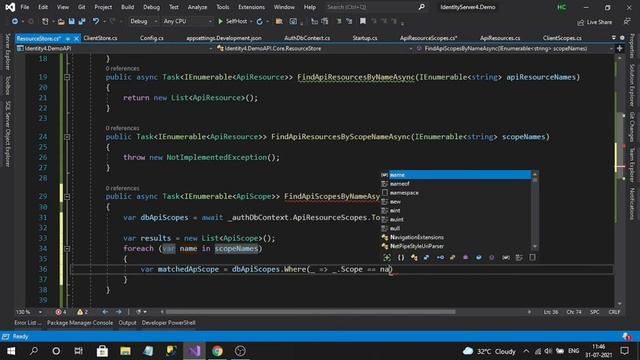Switch to the ClientStore.cs tab
Image resolution: width=640 pixels, height=360 pixels.
click(100, 38)
